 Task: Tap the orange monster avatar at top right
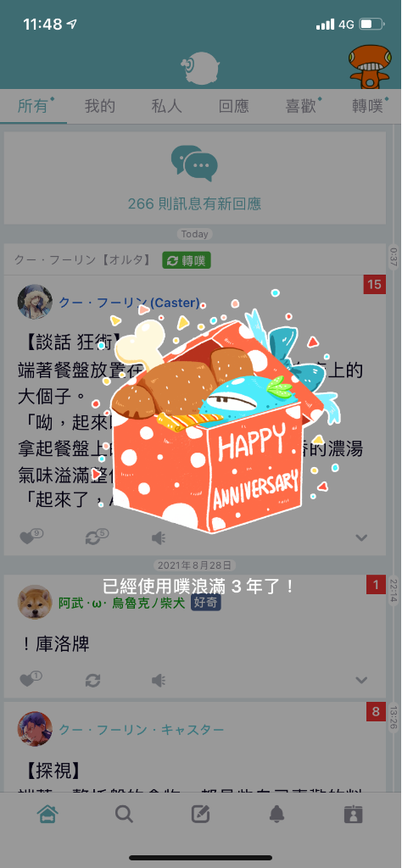[x=370, y=66]
